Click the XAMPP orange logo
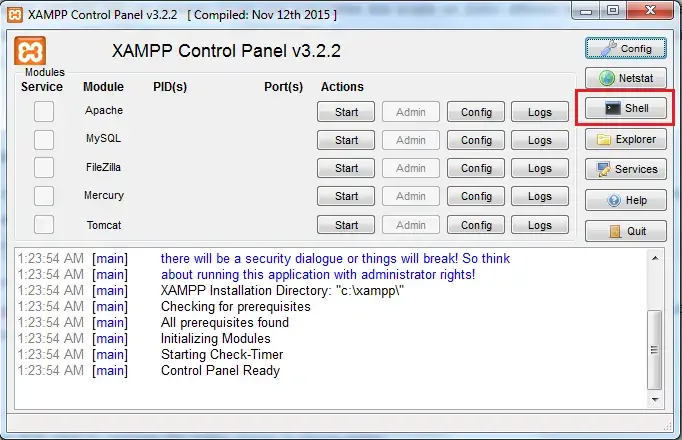The width and height of the screenshot is (682, 440). pos(30,52)
